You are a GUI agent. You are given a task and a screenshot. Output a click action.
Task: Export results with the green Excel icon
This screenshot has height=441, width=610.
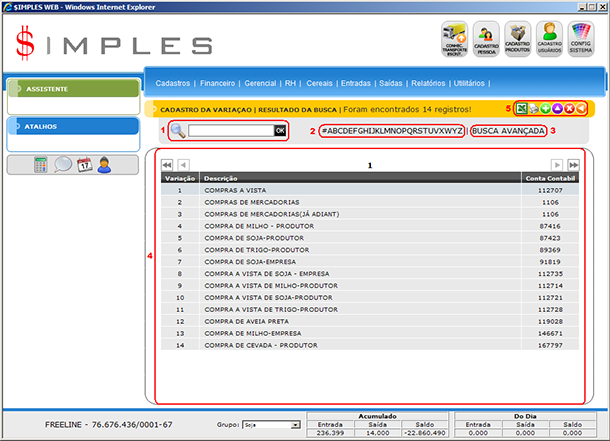click(x=522, y=107)
